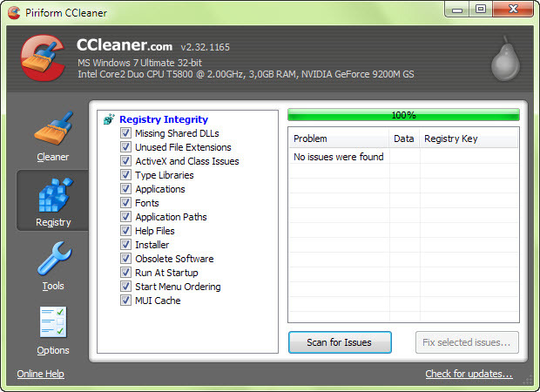Disable the Installer checkbox
This screenshot has width=540, height=392.
(x=125, y=245)
